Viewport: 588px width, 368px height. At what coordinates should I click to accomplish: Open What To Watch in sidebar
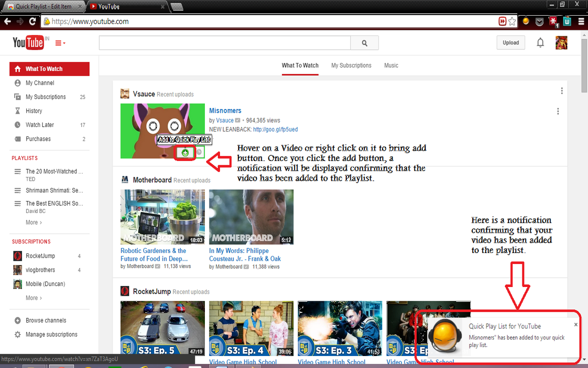50,69
